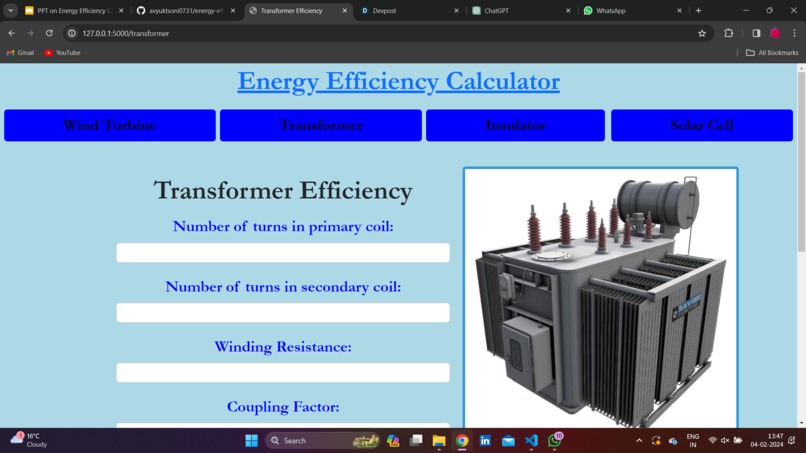Switch to the GitHub energy-efficiency tab
Viewport: 806px width, 453px height.
(186, 10)
